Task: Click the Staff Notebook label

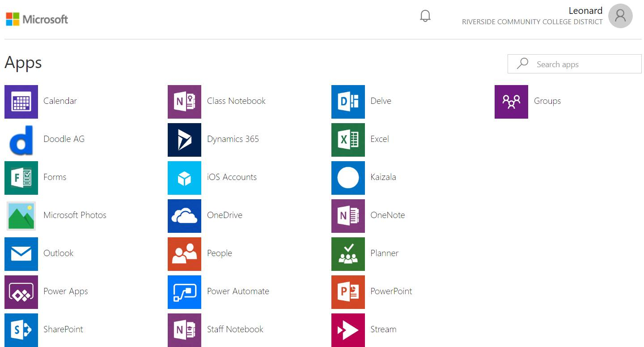Action: [x=235, y=329]
